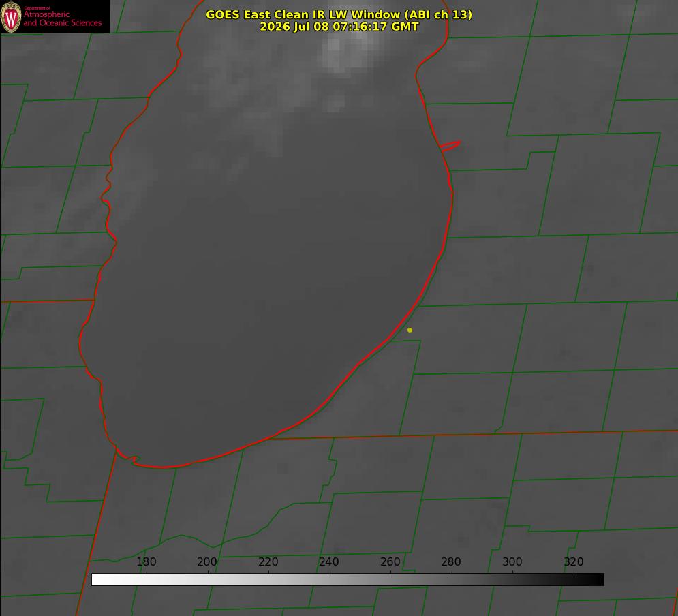The width and height of the screenshot is (678, 616).
Task: Click the 280 colorbar label
Action: point(451,561)
